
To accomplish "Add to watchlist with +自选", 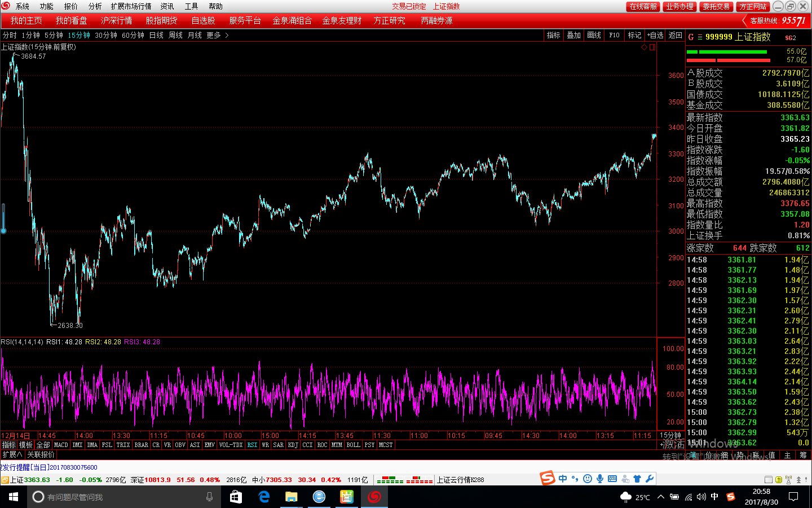I will [655, 35].
